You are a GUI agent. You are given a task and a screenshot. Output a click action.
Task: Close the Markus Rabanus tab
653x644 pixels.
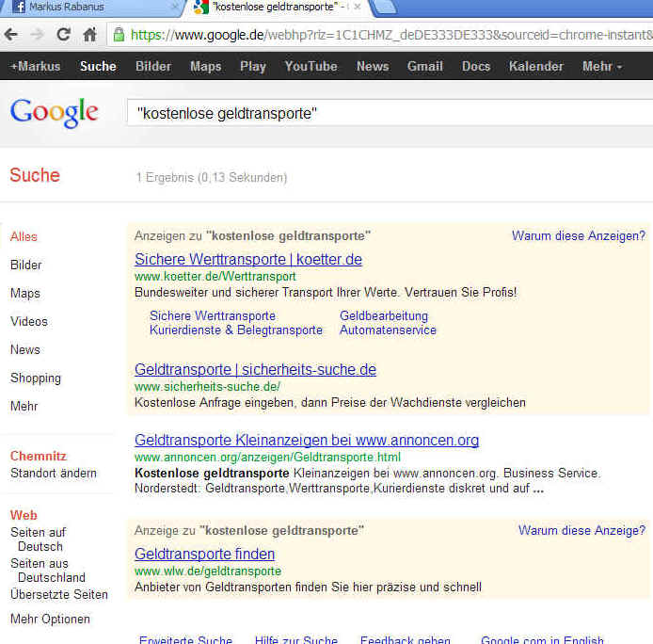175,7
